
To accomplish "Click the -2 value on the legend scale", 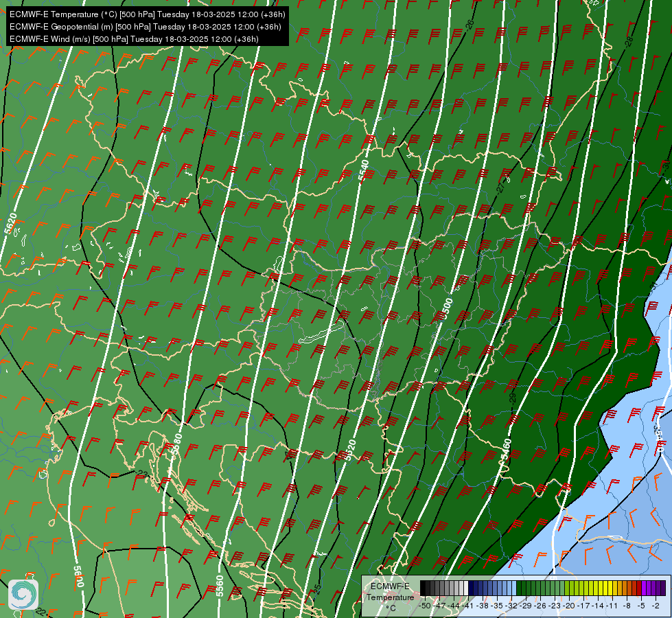I will [656, 606].
